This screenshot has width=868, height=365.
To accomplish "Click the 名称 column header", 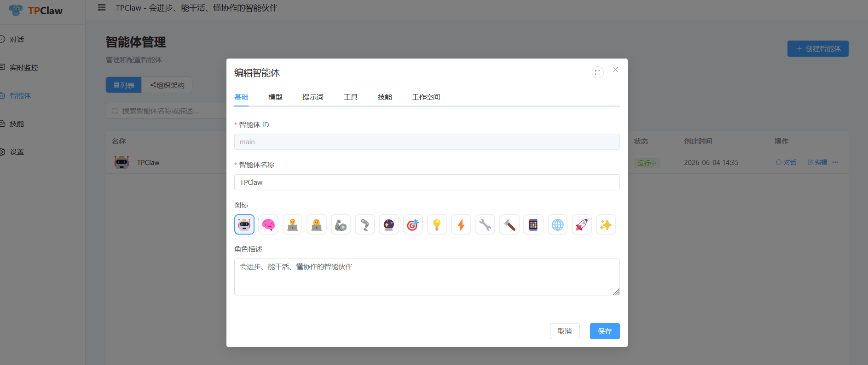I will (119, 141).
